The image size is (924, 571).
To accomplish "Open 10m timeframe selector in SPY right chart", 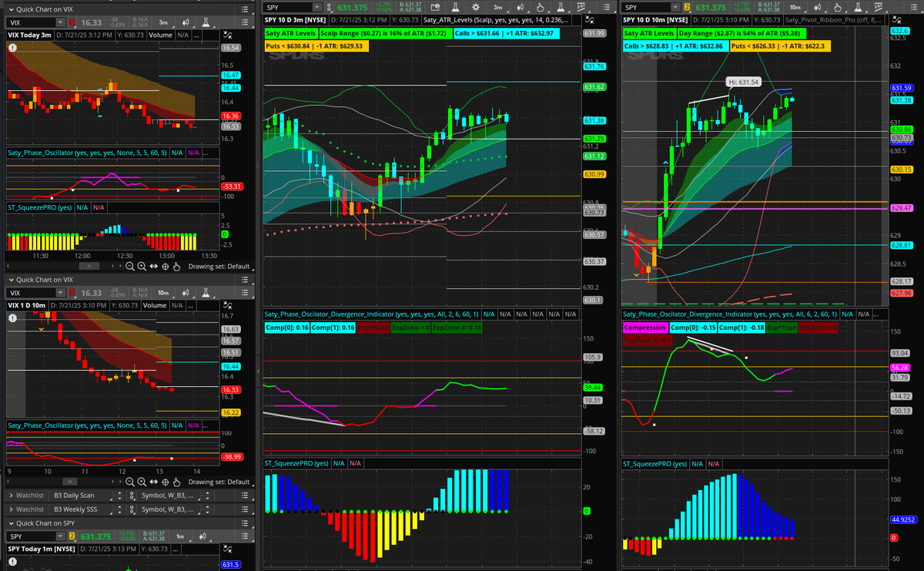I will (x=795, y=7).
